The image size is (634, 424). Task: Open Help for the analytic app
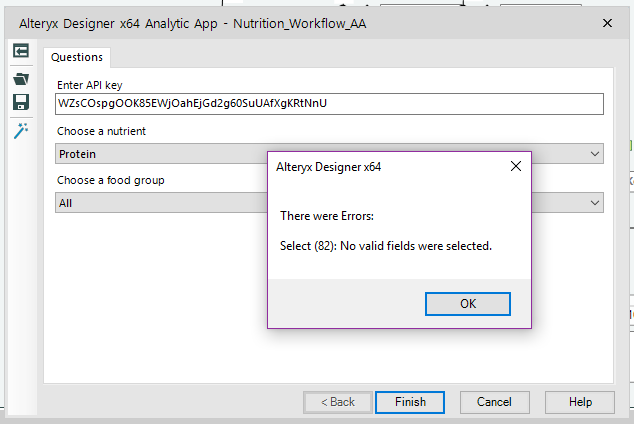[x=580, y=402]
